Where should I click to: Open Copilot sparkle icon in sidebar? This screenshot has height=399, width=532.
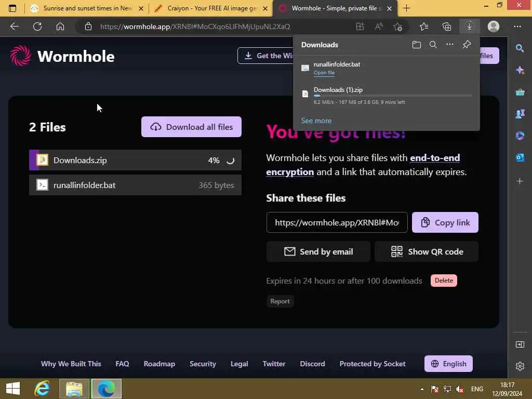[x=520, y=70]
